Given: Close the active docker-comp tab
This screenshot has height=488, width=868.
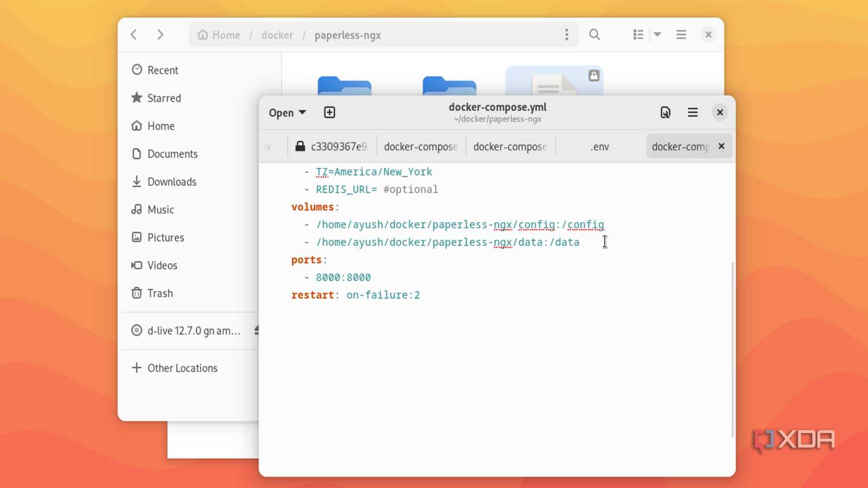Looking at the screenshot, I should 721,146.
